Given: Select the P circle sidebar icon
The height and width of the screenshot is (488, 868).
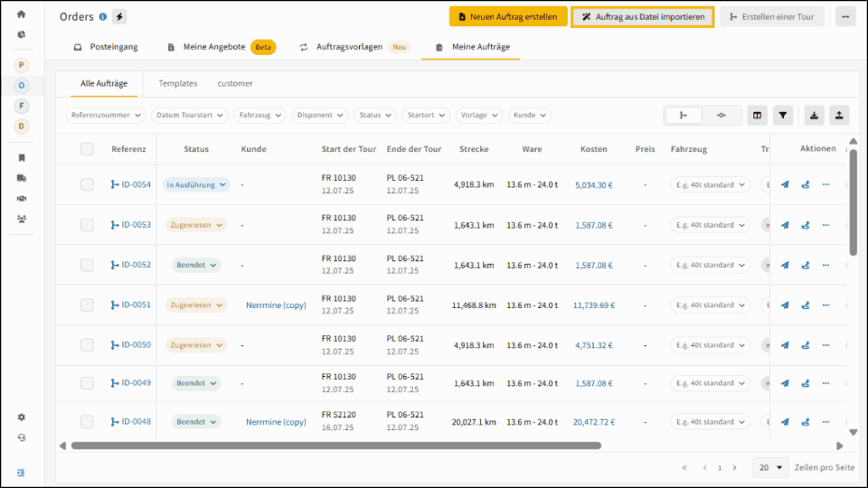Looking at the screenshot, I should (21, 65).
